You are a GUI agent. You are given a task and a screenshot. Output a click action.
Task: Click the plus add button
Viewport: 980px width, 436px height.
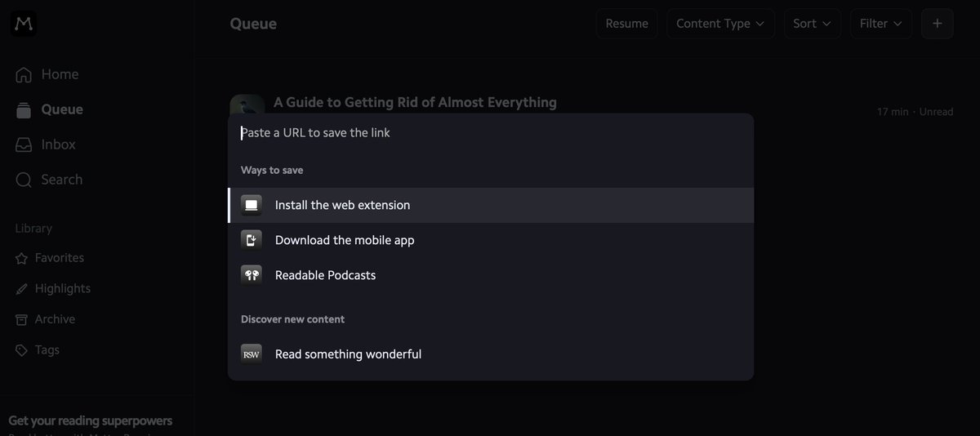click(x=938, y=24)
